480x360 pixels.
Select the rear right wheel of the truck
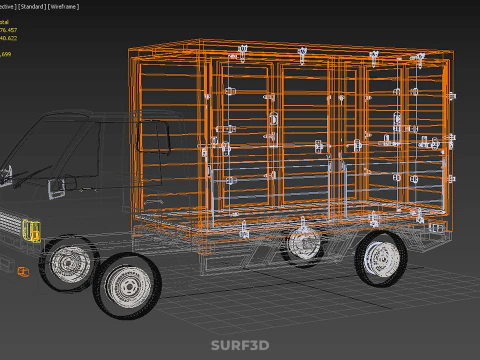(x=381, y=258)
